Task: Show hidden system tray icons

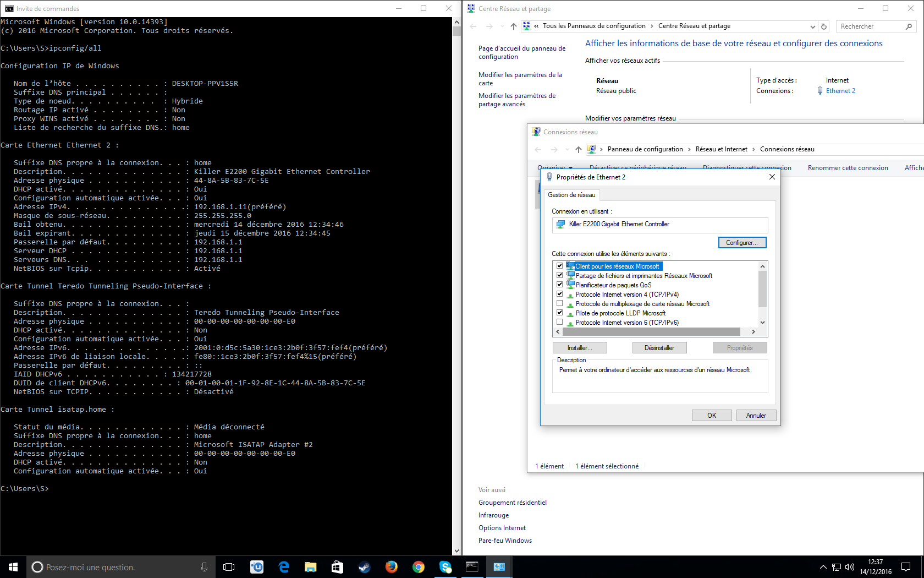Action: [x=823, y=567]
